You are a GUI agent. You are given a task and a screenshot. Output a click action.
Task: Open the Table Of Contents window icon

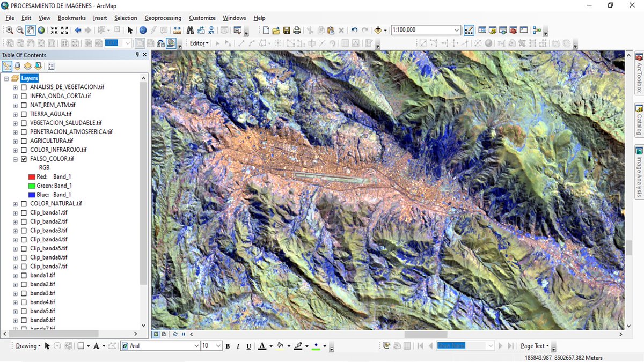pyautogui.click(x=482, y=30)
